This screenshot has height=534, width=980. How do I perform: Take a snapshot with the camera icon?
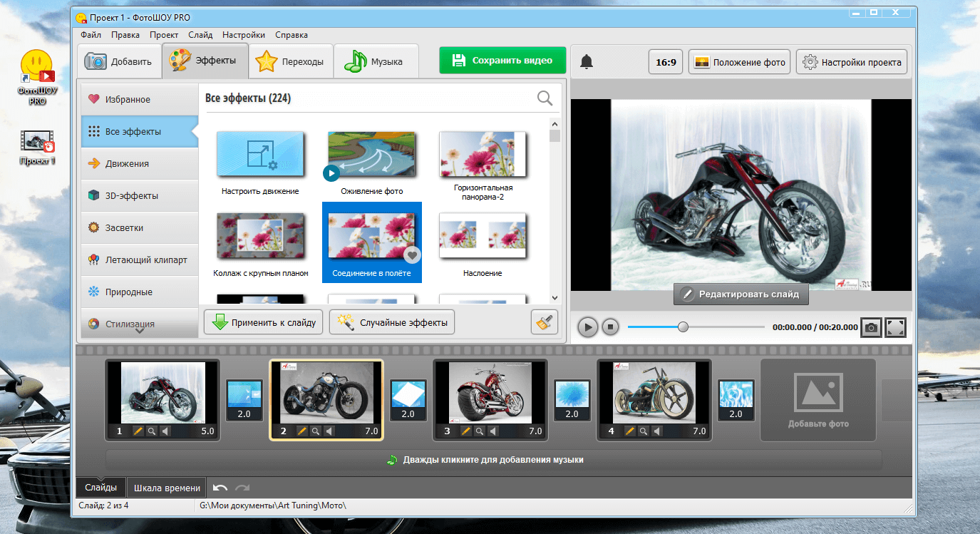(x=870, y=327)
